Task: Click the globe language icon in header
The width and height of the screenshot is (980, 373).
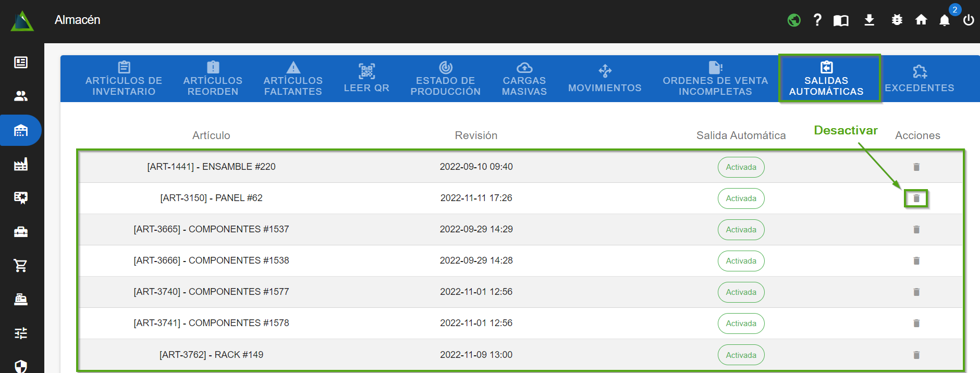Action: pyautogui.click(x=794, y=20)
